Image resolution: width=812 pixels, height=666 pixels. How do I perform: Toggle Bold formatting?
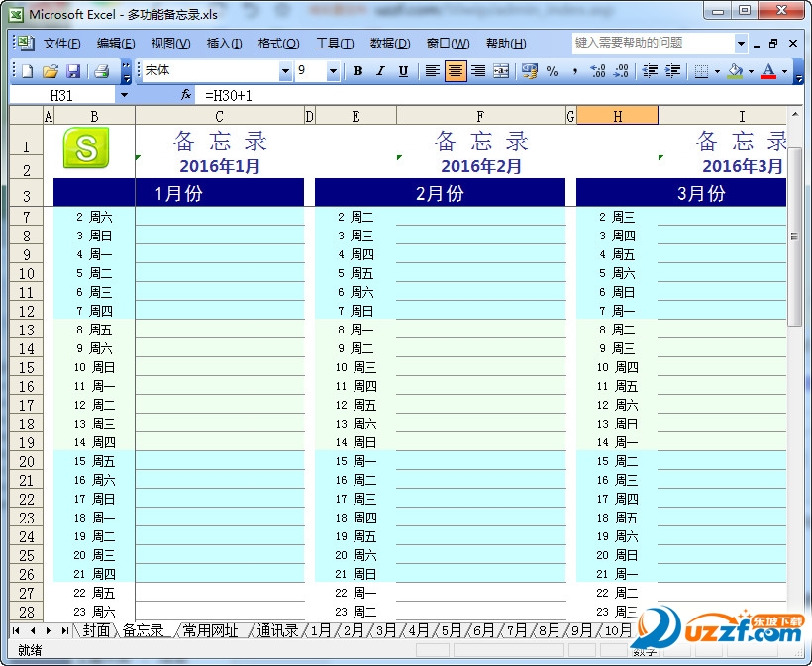pyautogui.click(x=357, y=71)
